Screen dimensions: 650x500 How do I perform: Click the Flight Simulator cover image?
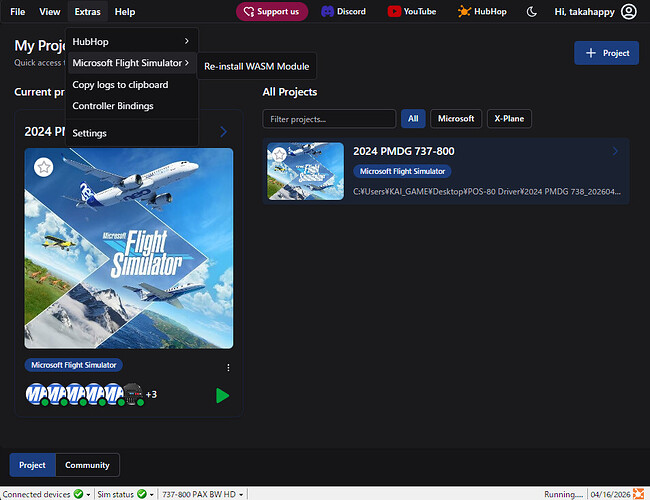point(129,248)
